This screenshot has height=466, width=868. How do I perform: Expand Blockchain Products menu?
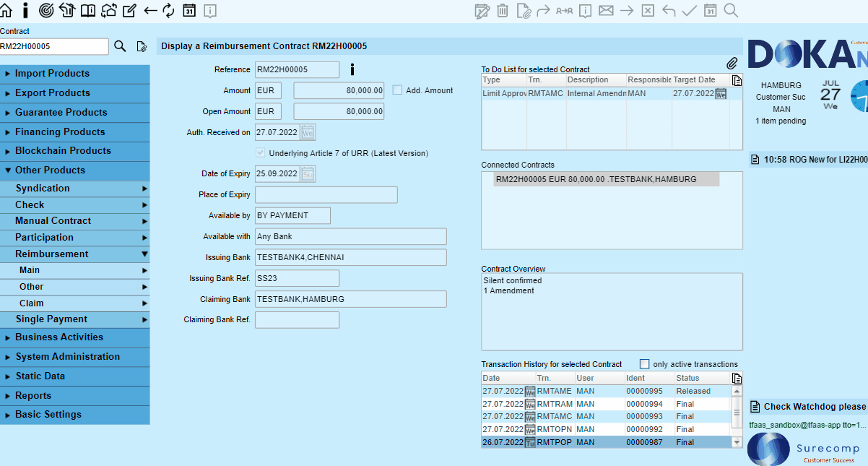pos(75,151)
